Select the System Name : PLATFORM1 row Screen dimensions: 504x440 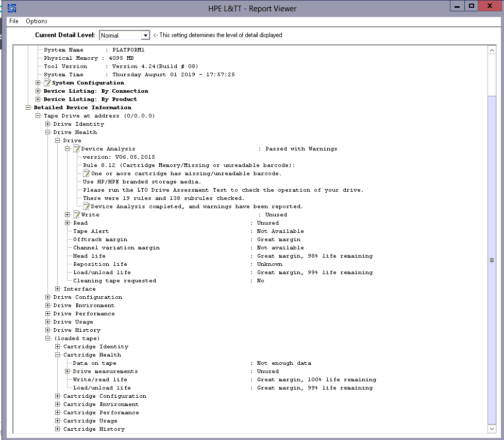pos(94,50)
